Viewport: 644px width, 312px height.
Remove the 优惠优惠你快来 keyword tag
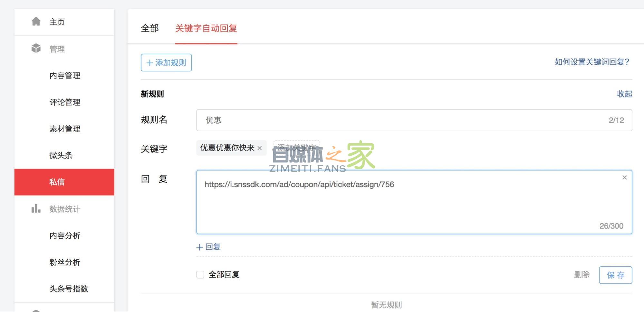(260, 148)
